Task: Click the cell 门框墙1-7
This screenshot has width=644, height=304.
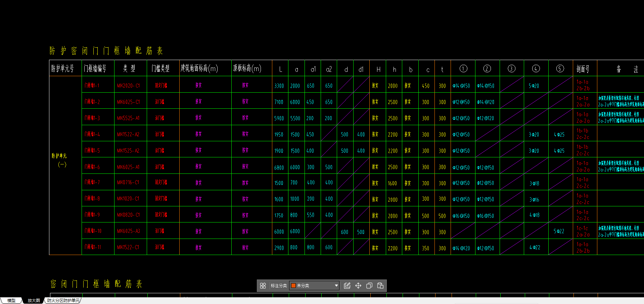Action: (x=92, y=182)
